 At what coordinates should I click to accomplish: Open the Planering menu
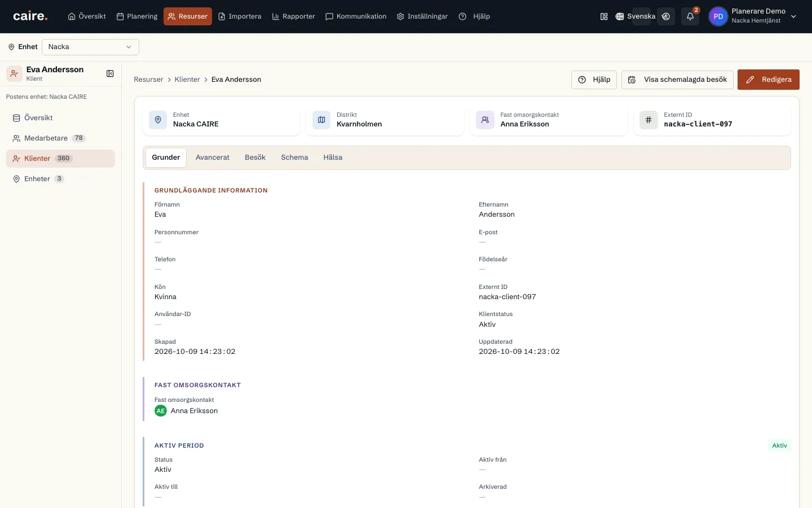tap(137, 16)
